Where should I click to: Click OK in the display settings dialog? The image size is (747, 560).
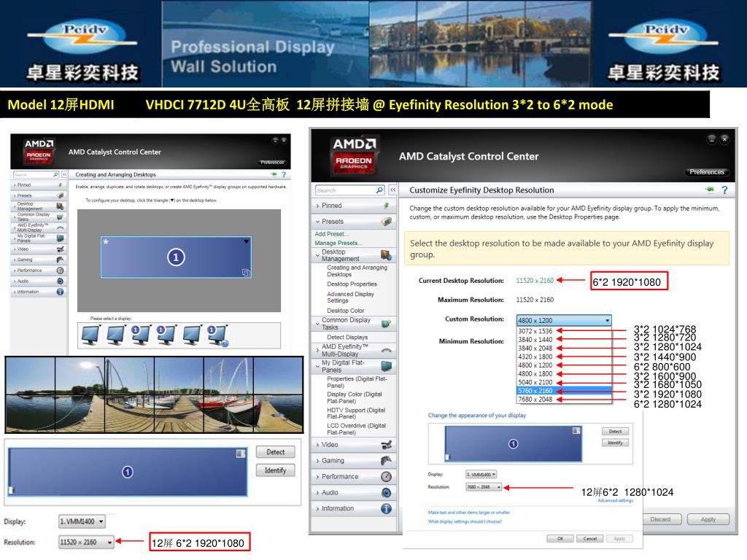[x=560, y=539]
